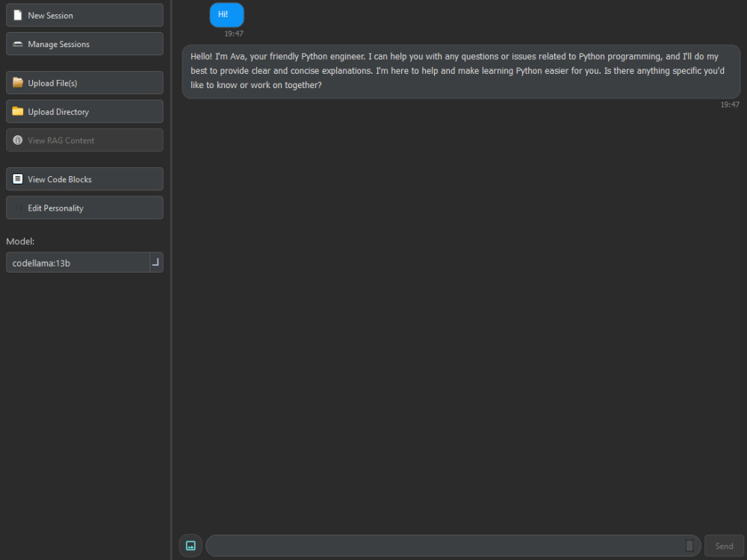The image size is (747, 560).
Task: Click the View RAG Content button
Action: pyautogui.click(x=84, y=140)
